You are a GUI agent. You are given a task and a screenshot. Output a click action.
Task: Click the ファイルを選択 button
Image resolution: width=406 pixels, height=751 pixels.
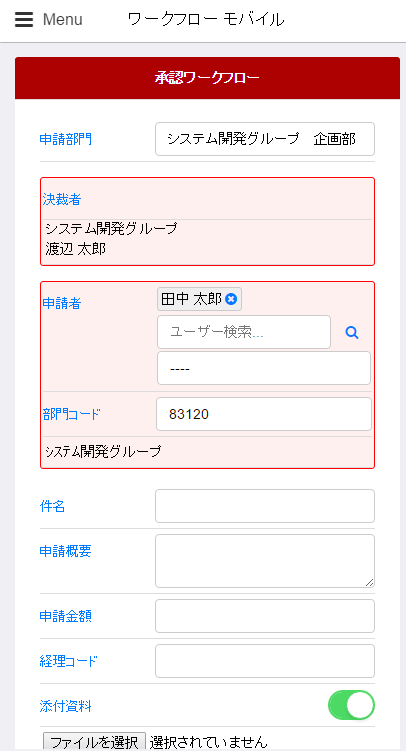(x=94, y=742)
